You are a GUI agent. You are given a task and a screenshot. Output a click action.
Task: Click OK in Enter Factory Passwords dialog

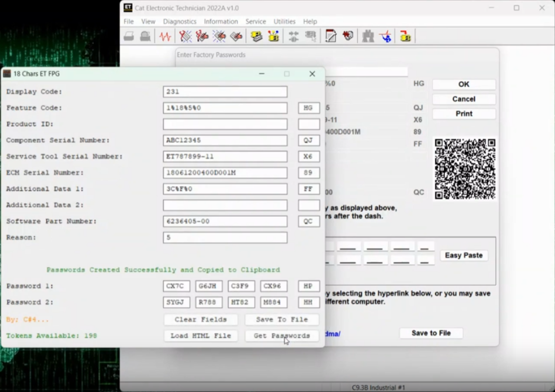tap(464, 84)
